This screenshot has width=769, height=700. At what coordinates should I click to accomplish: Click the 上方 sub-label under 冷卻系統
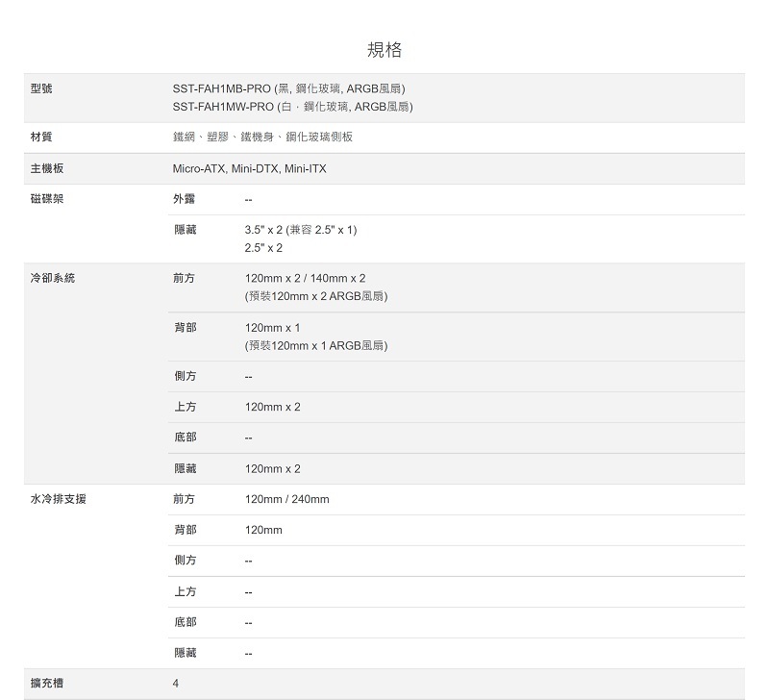[x=185, y=407]
